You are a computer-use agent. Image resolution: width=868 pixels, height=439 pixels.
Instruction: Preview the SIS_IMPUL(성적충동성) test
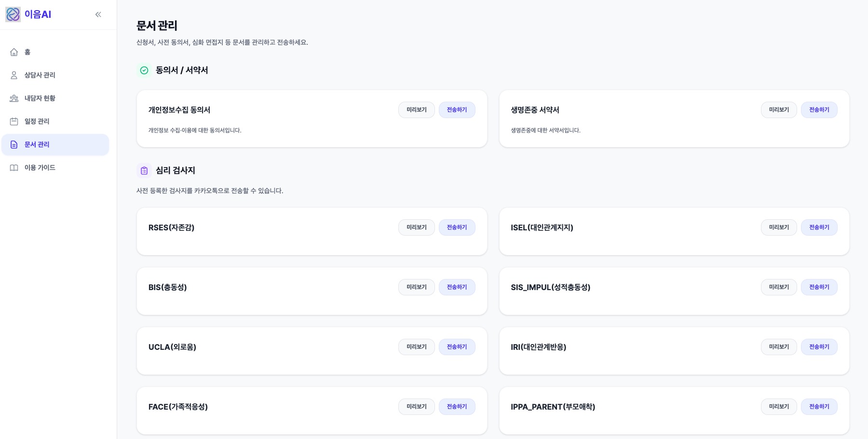click(x=779, y=287)
